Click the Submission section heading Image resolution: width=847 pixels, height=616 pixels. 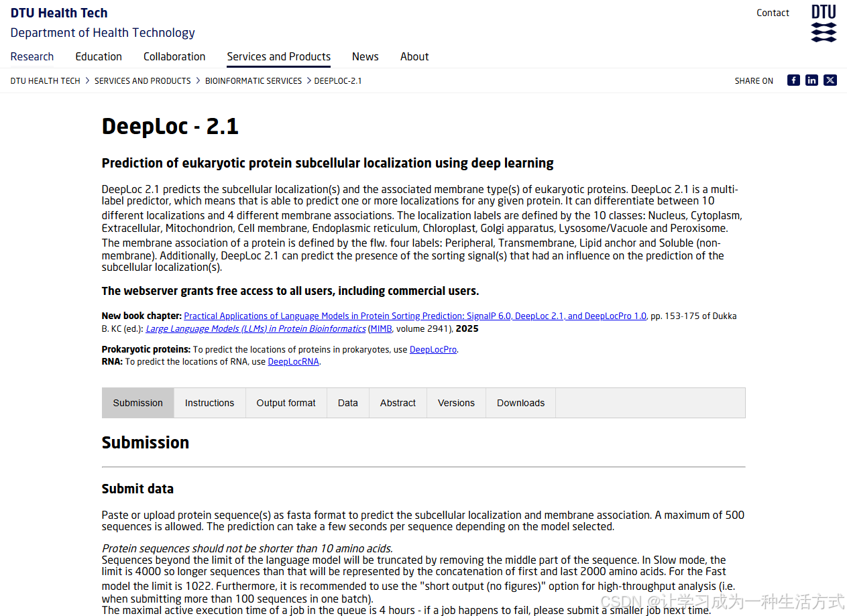(146, 442)
